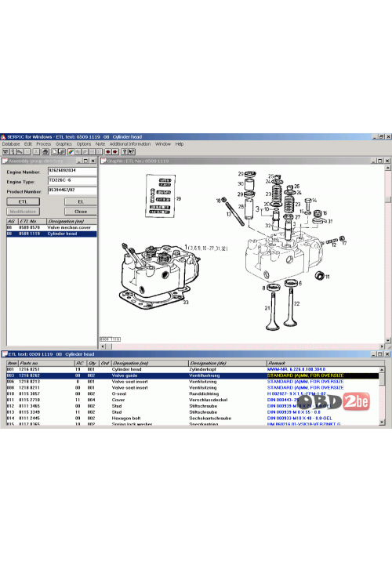Viewport: 392px width, 562px height.
Task: Click the MWM-NR. 6.226.0.100.304.0 remark
Action: pyautogui.click(x=296, y=369)
